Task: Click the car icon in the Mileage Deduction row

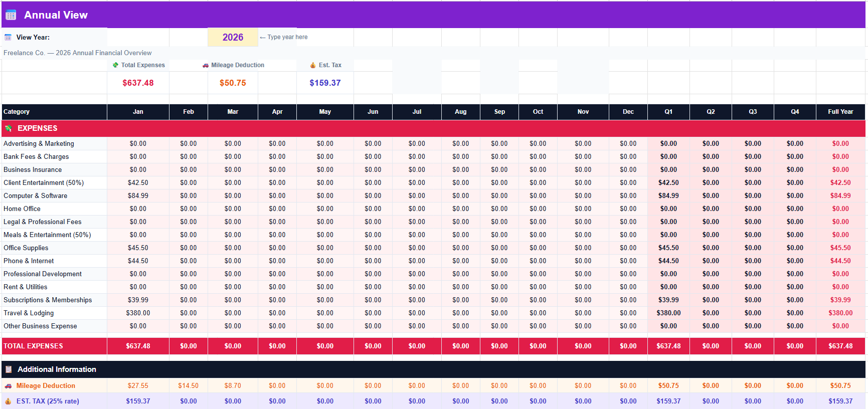Action: [8, 386]
